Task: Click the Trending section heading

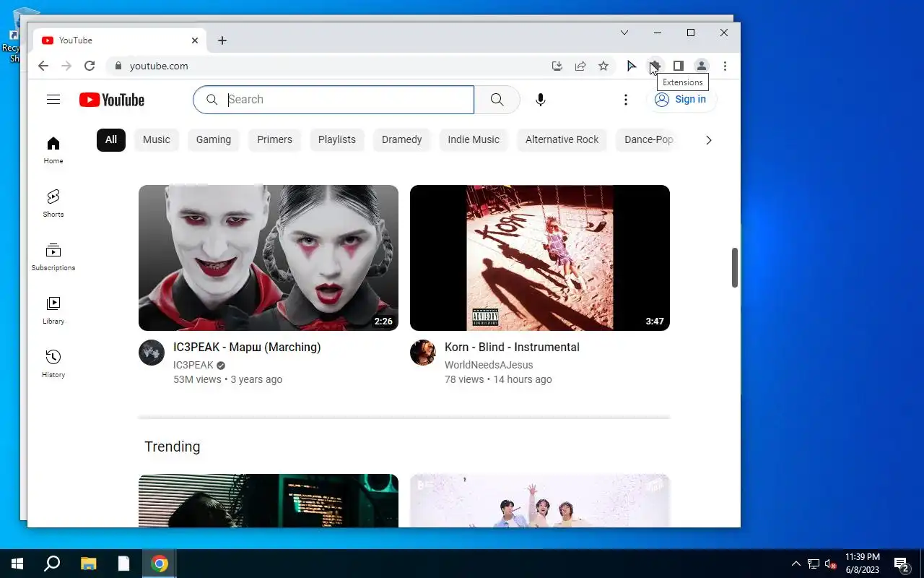Action: 173,447
